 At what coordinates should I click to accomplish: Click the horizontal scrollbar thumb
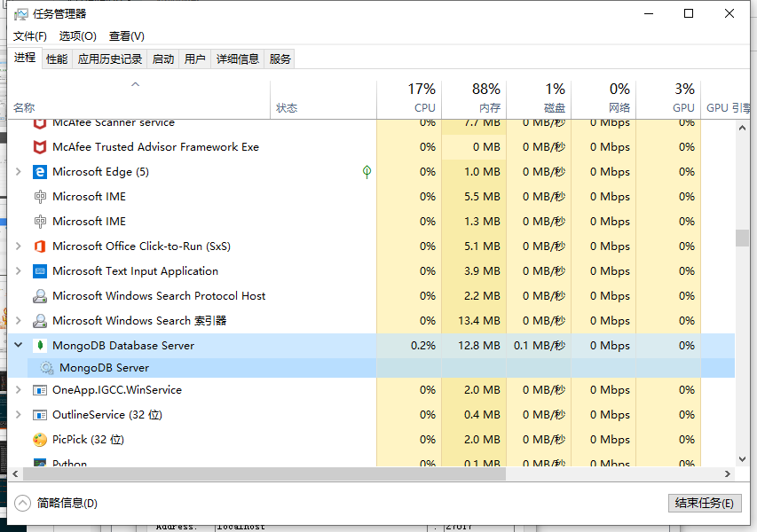coord(264,474)
